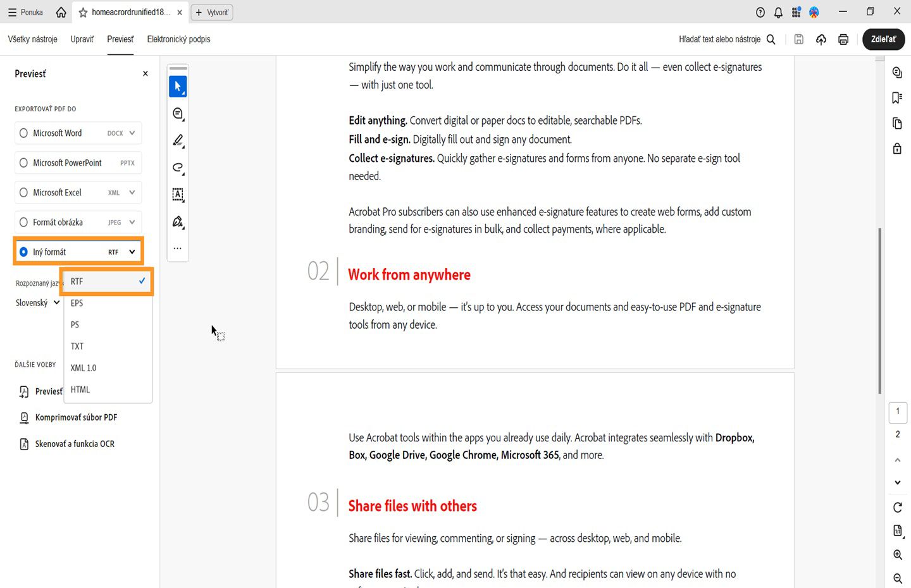
Task: Expand the Microsoft Excel XML format dropdown
Action: (132, 193)
